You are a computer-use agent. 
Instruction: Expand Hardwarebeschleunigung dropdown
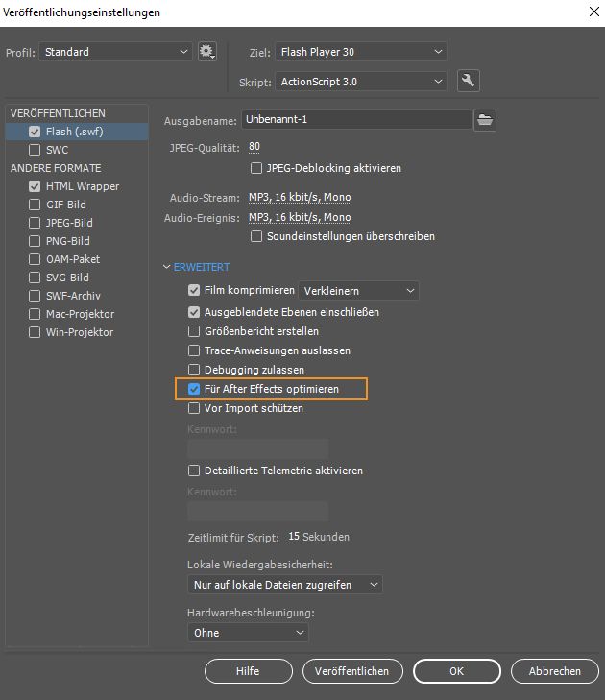(x=248, y=633)
